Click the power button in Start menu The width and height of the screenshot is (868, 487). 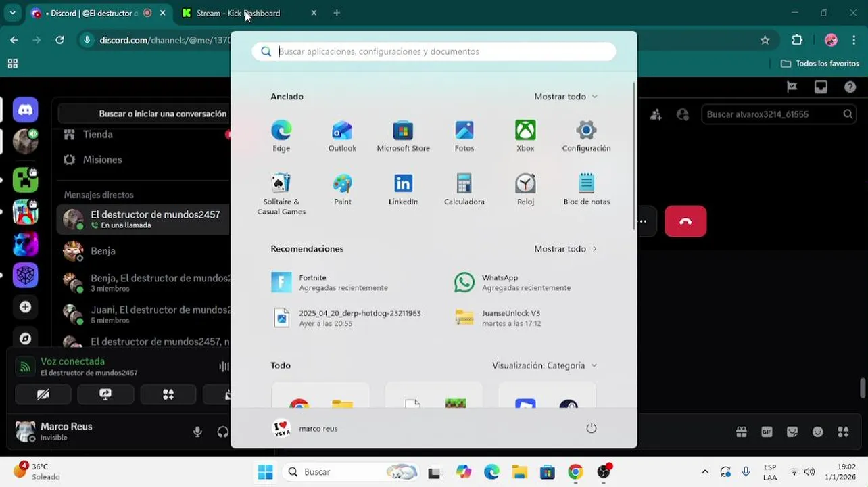click(x=592, y=428)
